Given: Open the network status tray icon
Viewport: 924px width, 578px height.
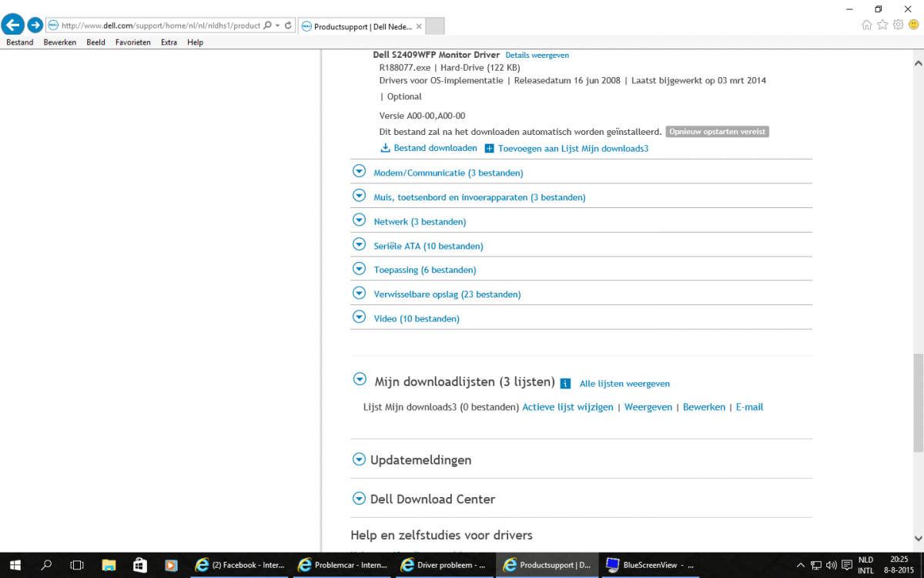Looking at the screenshot, I should tap(817, 565).
